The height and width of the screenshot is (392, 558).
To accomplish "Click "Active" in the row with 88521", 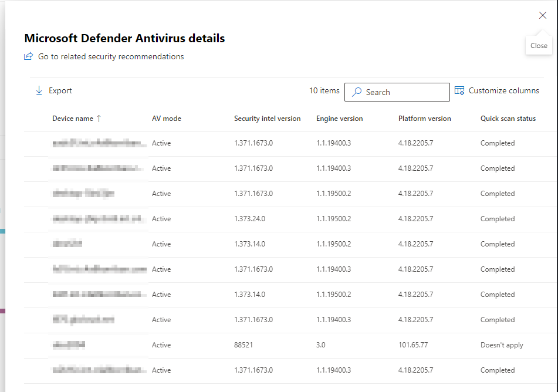I will click(161, 345).
